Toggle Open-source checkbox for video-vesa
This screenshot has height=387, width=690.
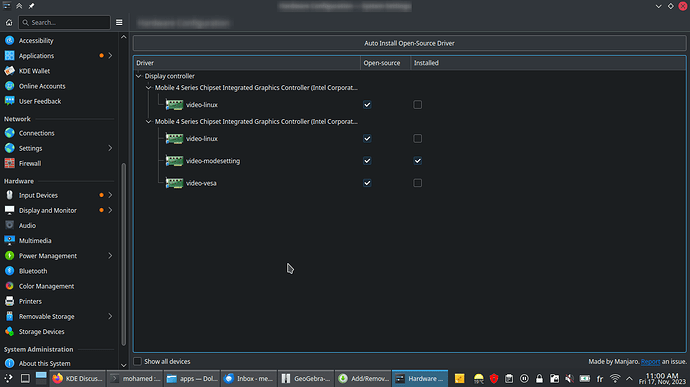click(367, 183)
